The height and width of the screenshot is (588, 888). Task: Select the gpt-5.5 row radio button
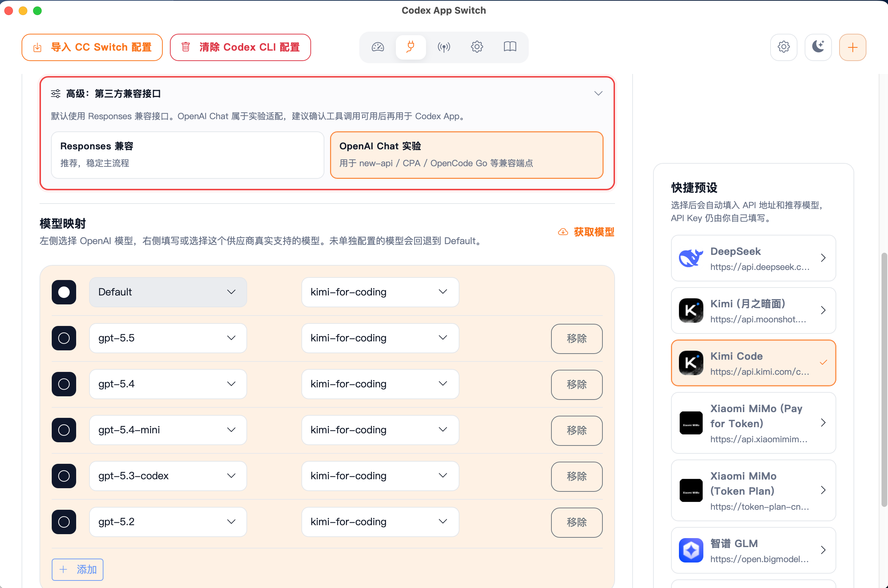(64, 338)
